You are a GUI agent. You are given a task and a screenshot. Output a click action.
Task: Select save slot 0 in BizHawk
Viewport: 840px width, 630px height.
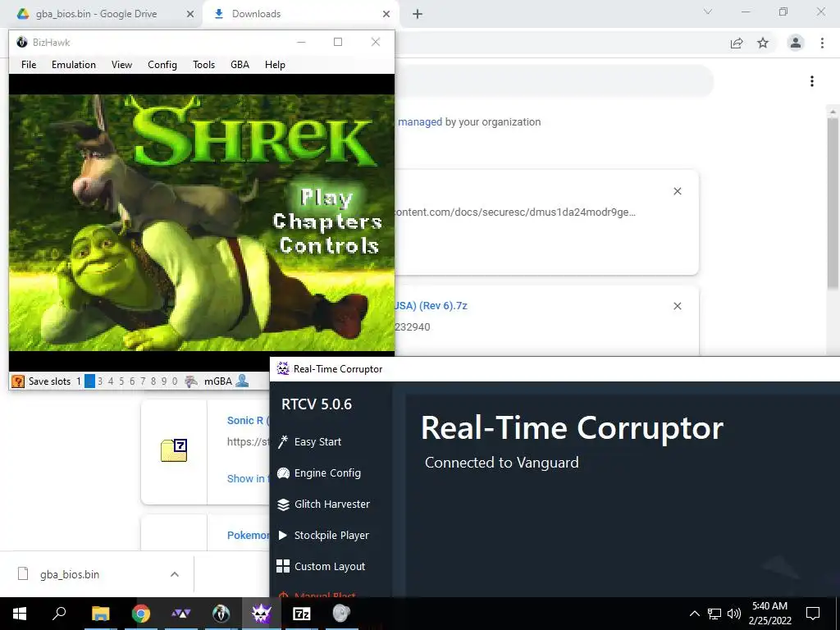175,381
